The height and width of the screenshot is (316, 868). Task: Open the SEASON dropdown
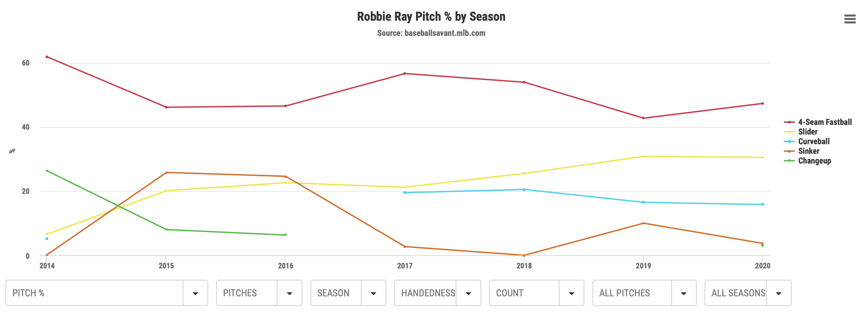tap(348, 293)
